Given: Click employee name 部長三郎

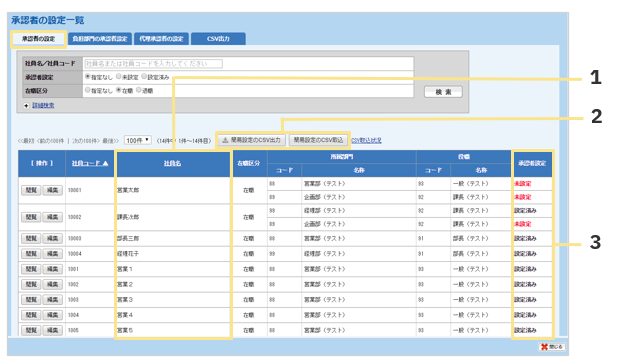Looking at the screenshot, I should click(128, 238).
